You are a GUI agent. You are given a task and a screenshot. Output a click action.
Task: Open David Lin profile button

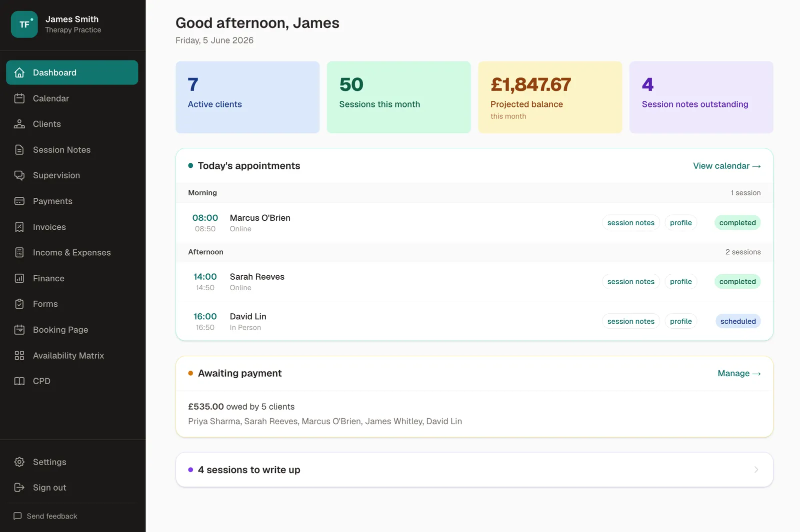pyautogui.click(x=681, y=321)
